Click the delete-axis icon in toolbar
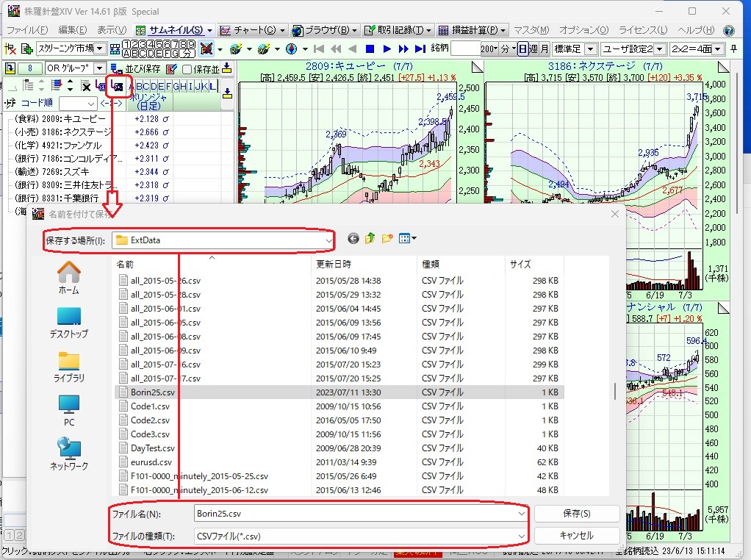Image resolution: width=751 pixels, height=560 pixels. click(x=10, y=49)
